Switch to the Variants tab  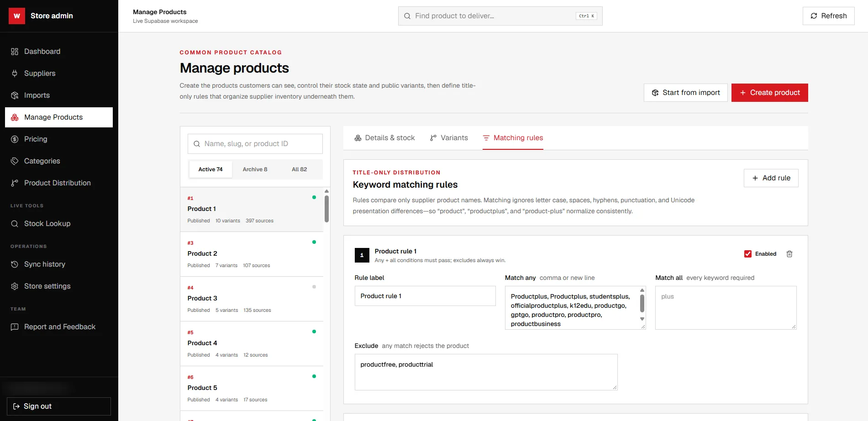pos(449,138)
